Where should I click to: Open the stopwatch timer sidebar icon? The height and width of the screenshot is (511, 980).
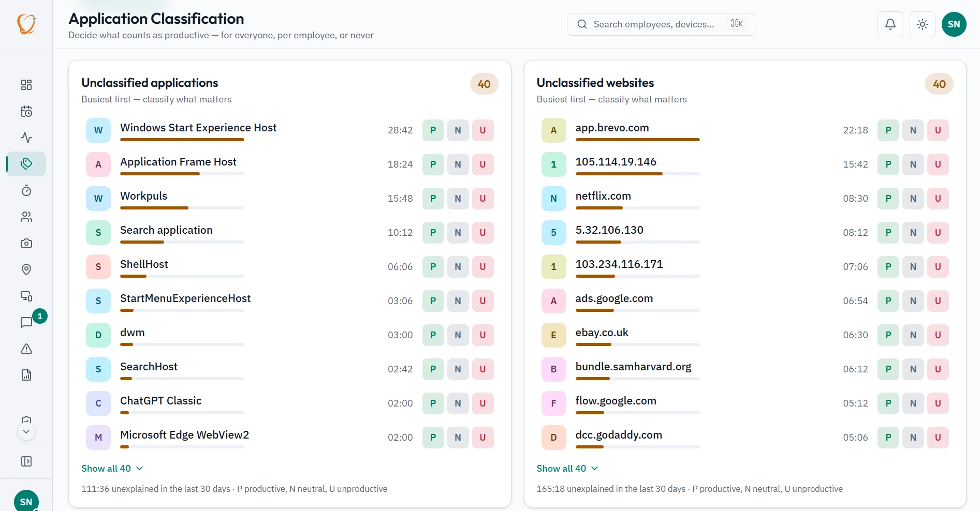click(x=26, y=190)
